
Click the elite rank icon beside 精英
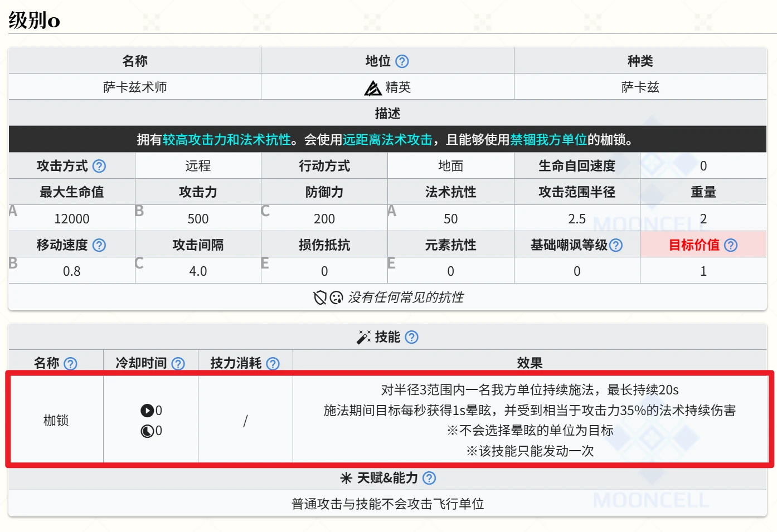click(x=372, y=88)
